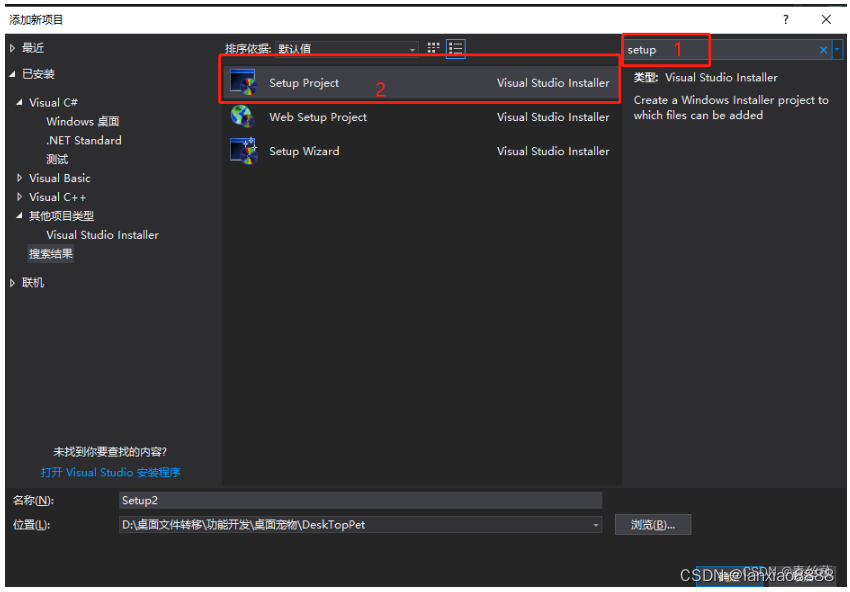
Task: Select the .NET Standard category
Action: (x=83, y=140)
